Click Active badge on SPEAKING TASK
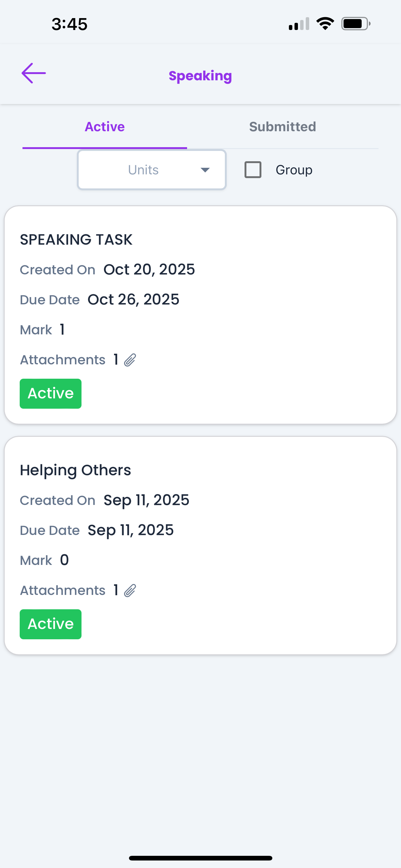401x868 pixels. coord(51,393)
